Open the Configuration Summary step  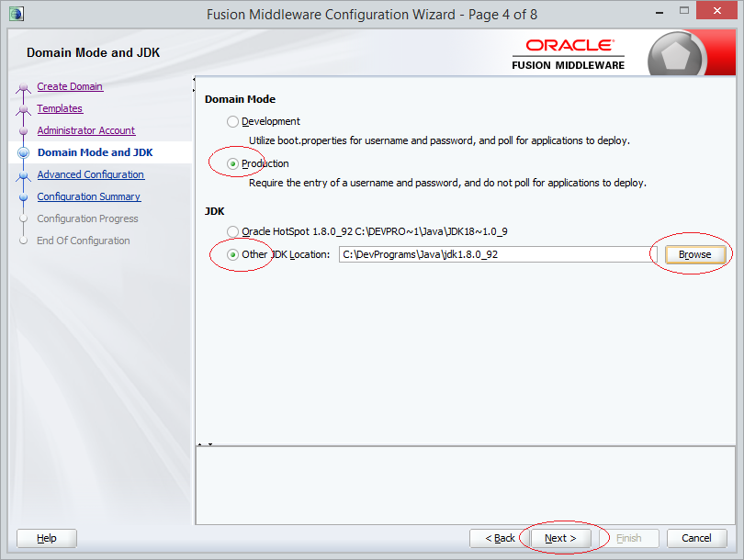[89, 196]
